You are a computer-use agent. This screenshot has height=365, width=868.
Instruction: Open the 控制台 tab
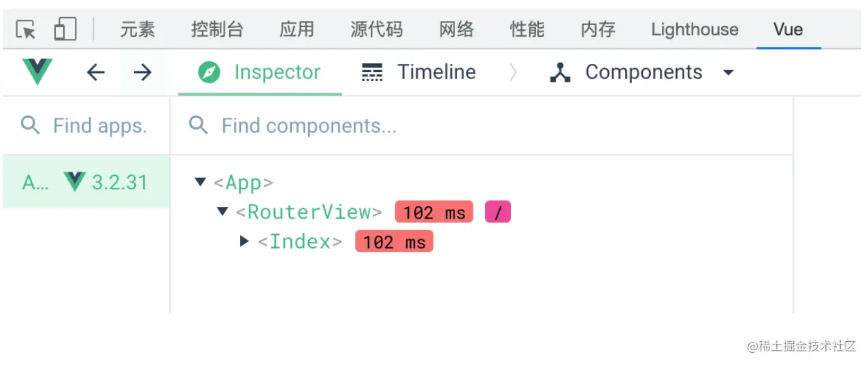point(217,29)
